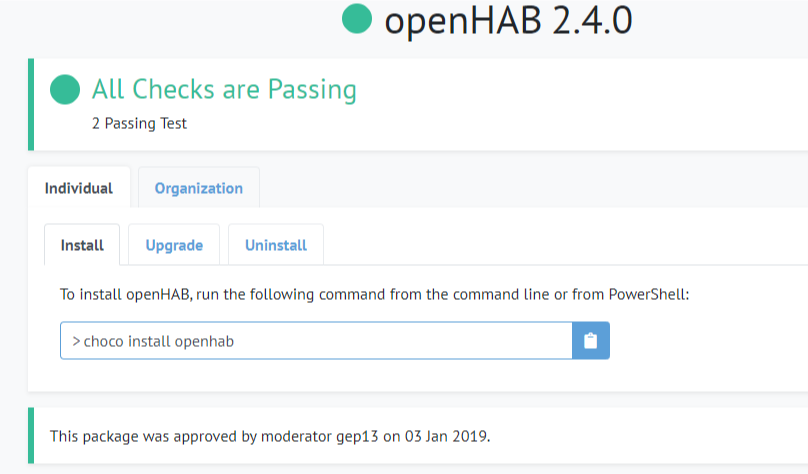Click the word PowerShell in the install instructions

click(647, 294)
